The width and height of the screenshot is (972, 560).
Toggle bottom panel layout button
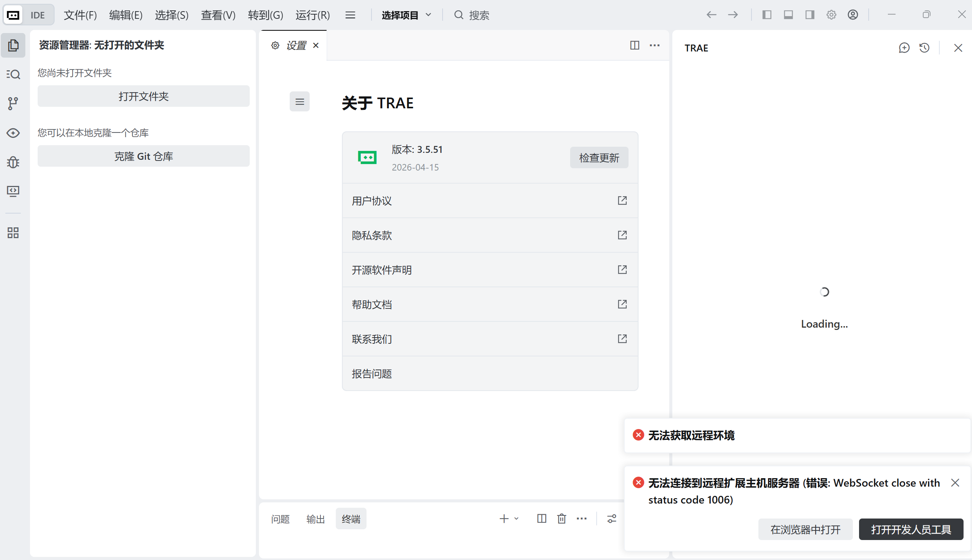pos(788,15)
